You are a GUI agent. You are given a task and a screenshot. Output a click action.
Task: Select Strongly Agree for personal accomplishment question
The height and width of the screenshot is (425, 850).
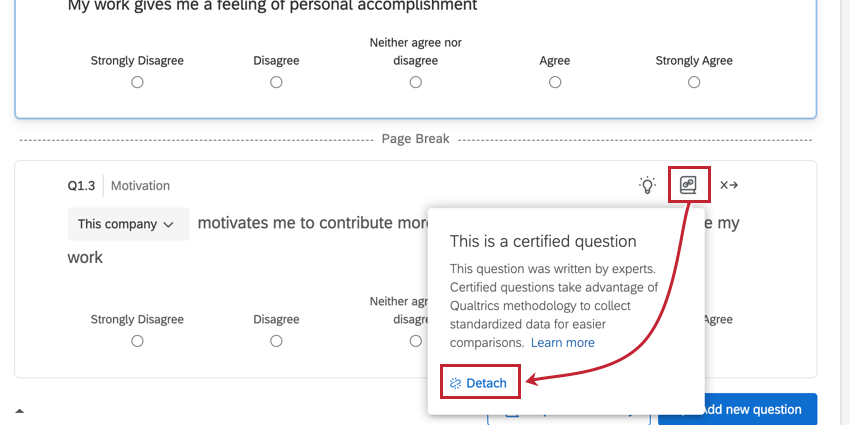point(693,82)
